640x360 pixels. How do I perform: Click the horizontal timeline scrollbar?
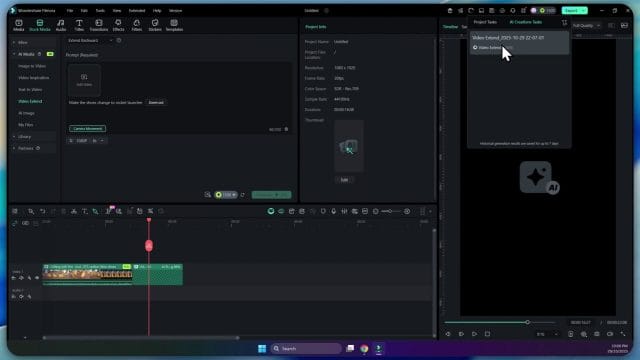141,338
